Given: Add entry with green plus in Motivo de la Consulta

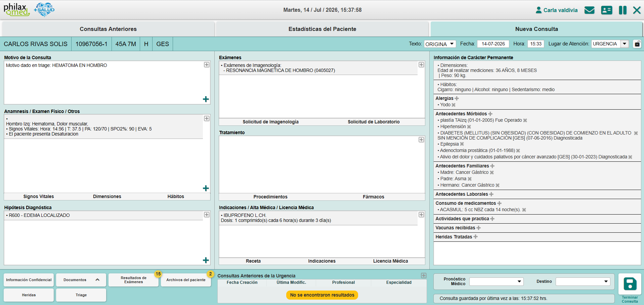Looking at the screenshot, I should pyautogui.click(x=206, y=99).
